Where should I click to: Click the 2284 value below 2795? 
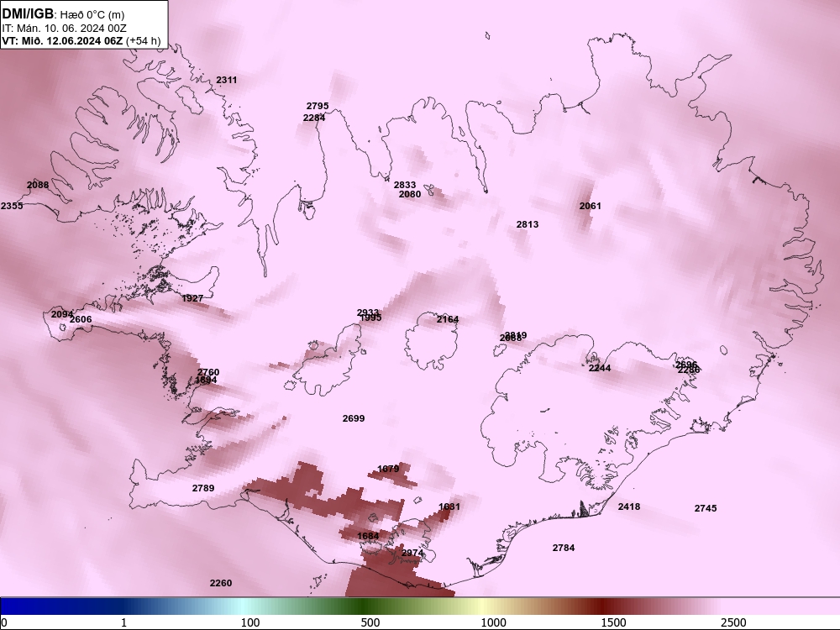click(x=314, y=118)
